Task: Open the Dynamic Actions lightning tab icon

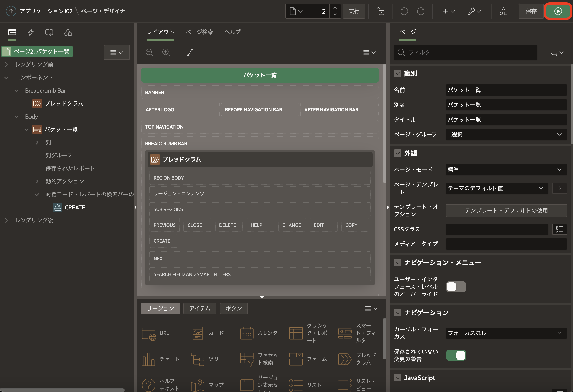Action: pyautogui.click(x=31, y=32)
